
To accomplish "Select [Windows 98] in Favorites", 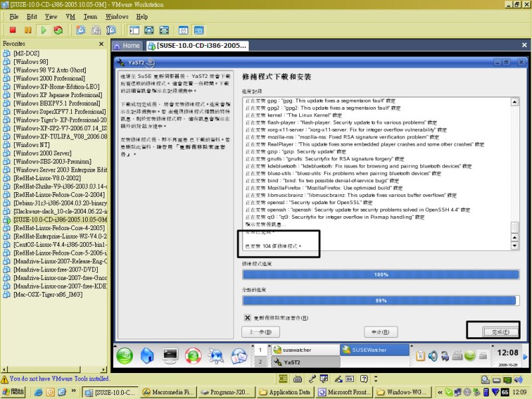I will click(31, 62).
